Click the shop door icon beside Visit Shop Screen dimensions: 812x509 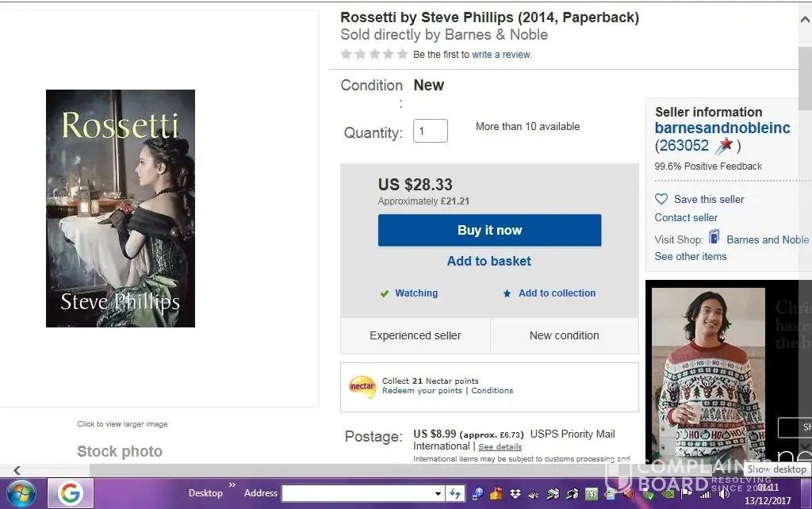[714, 238]
